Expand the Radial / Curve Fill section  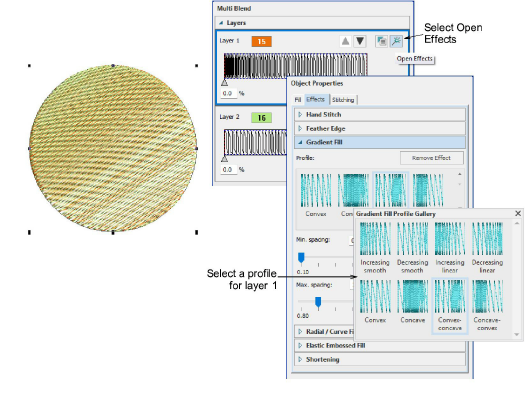point(300,331)
